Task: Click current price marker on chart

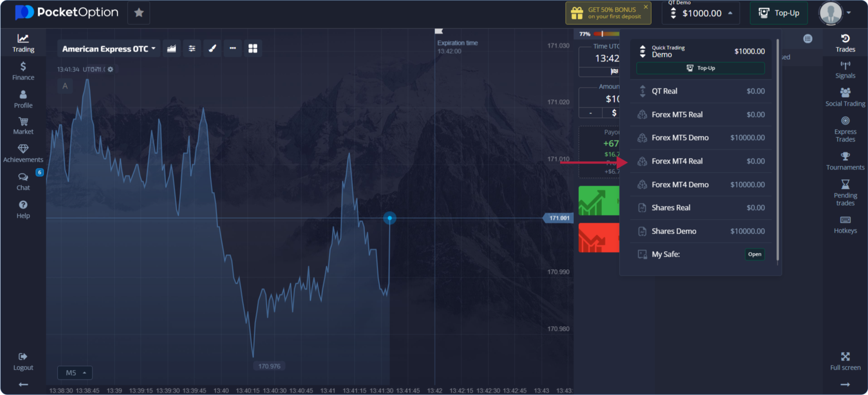Action: point(390,218)
